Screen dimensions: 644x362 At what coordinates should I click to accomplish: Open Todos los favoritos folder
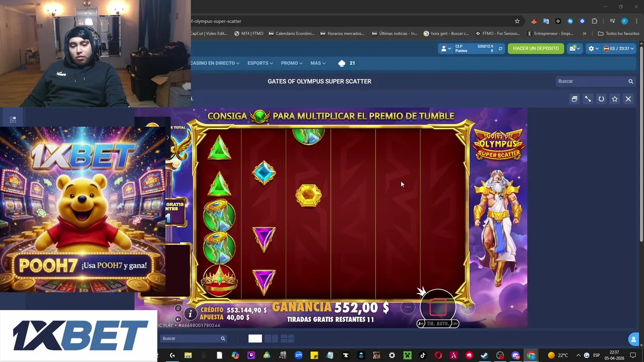click(x=618, y=34)
